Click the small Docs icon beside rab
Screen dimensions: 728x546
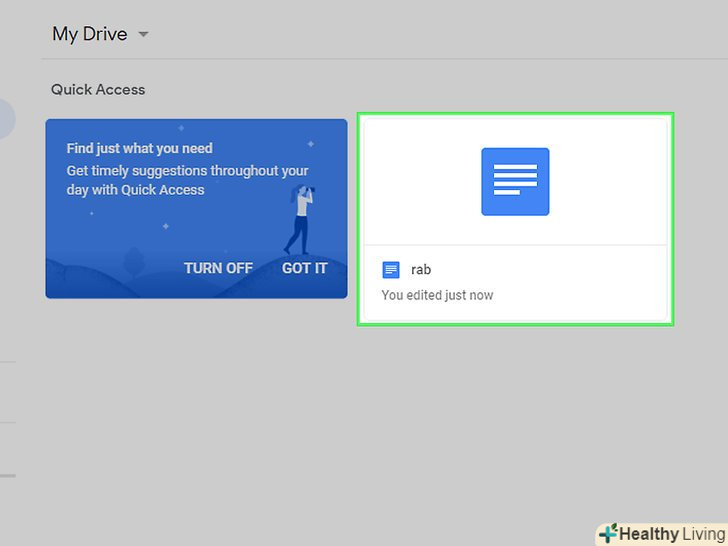(391, 270)
